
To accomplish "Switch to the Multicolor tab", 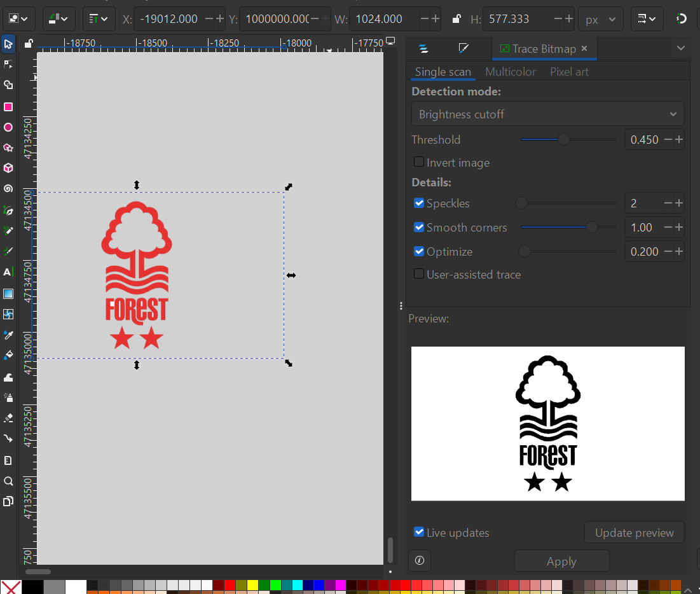I will [511, 71].
